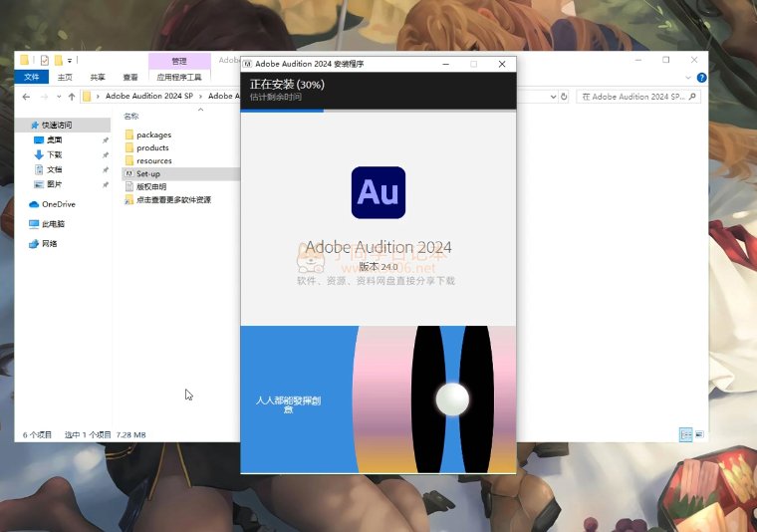Maximize the File Explorer window
The image size is (757, 532).
tap(666, 60)
